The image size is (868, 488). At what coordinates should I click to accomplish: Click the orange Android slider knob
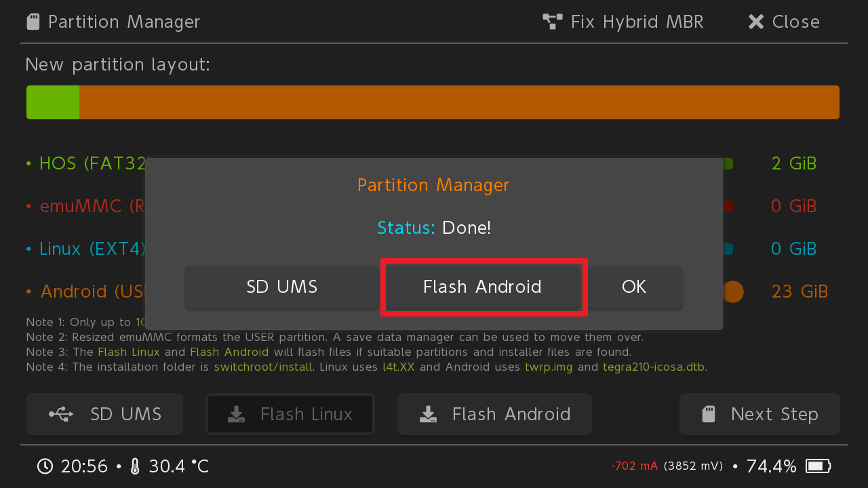pos(732,291)
